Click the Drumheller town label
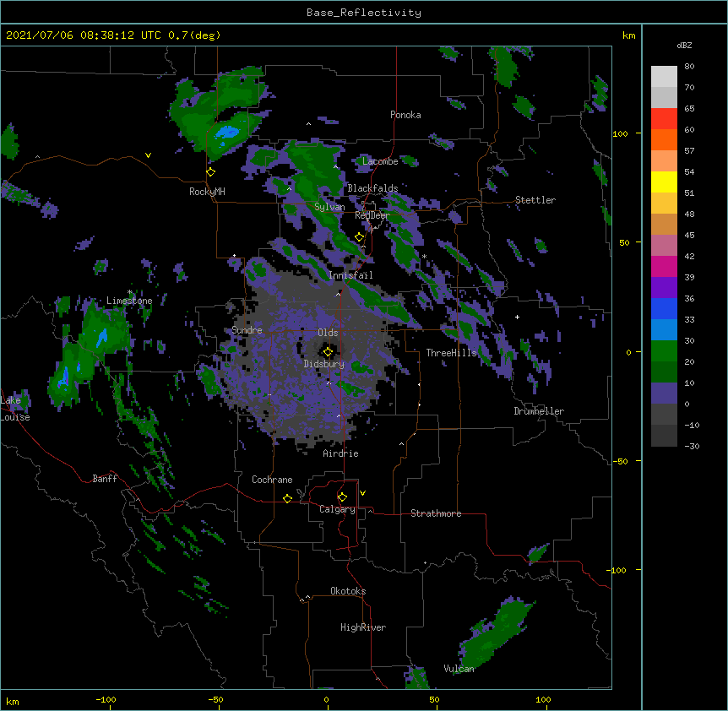The image size is (728, 711). (x=539, y=411)
